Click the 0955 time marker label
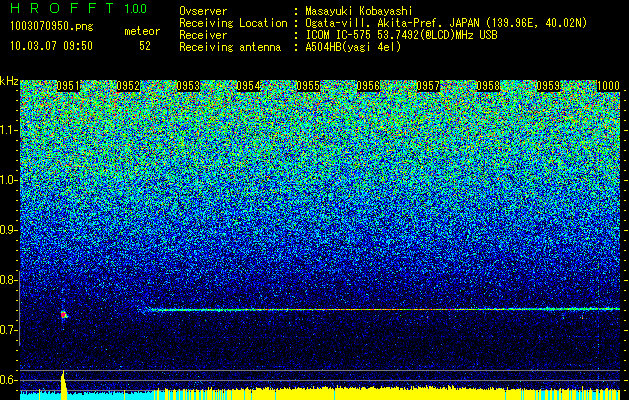Screen dimensions: 629x400 [x=308, y=86]
